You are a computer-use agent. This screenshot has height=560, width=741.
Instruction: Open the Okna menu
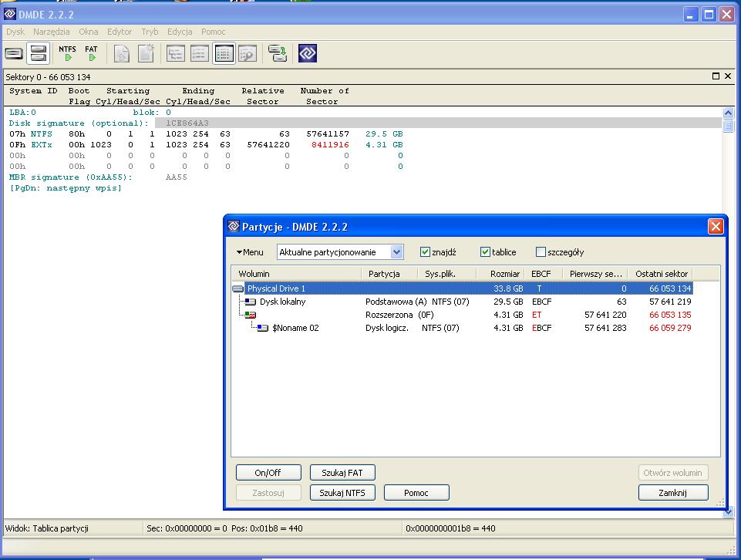(x=89, y=32)
